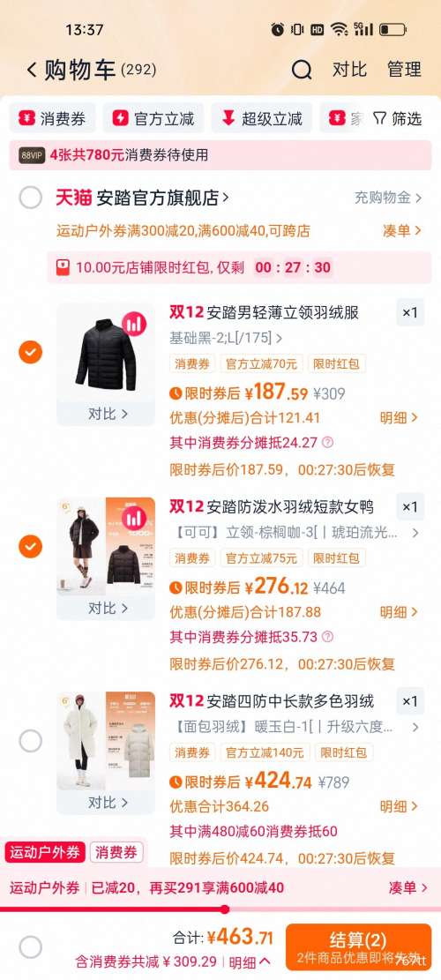Open the cart search magnifier icon
This screenshot has height=980, width=441.
301,70
